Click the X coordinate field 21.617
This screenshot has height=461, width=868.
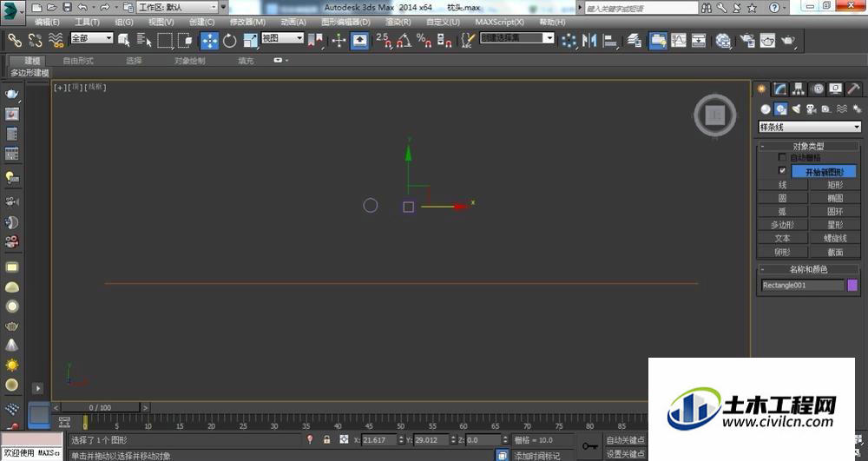379,440
